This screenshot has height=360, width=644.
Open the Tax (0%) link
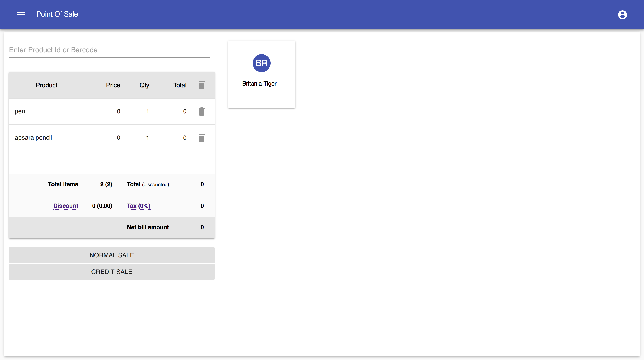pos(138,206)
